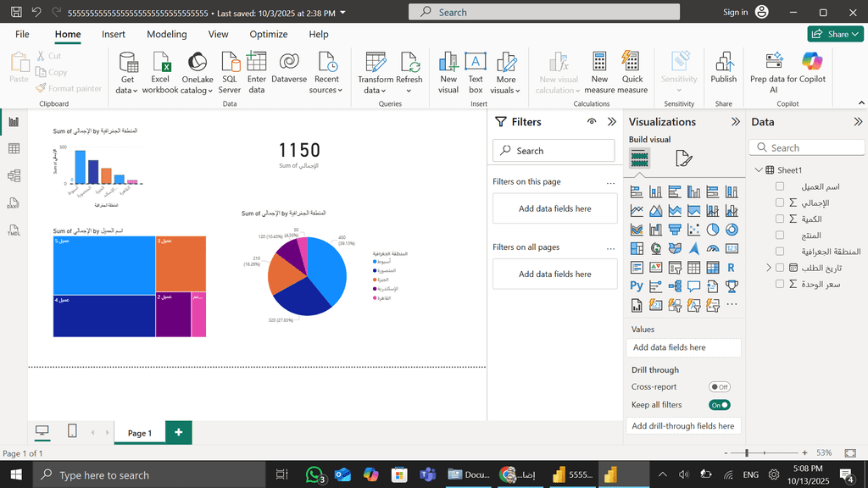Open the Modeling ribbon tab
The image size is (868, 488).
(167, 34)
